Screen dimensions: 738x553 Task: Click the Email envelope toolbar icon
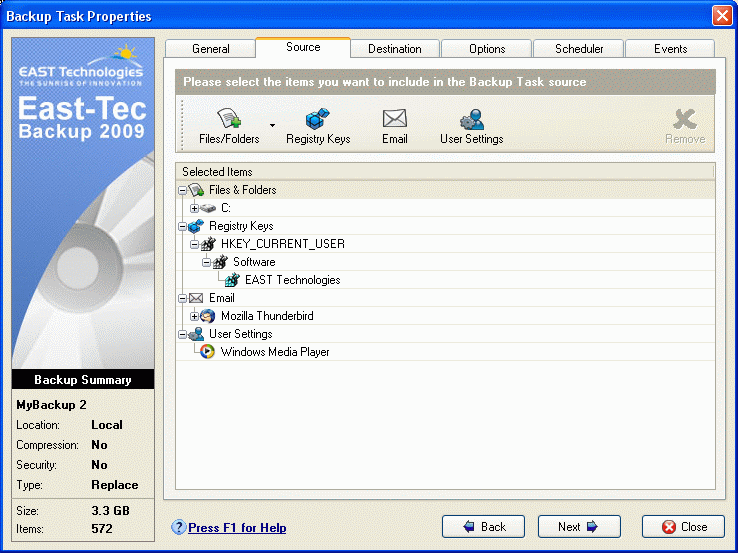click(394, 119)
